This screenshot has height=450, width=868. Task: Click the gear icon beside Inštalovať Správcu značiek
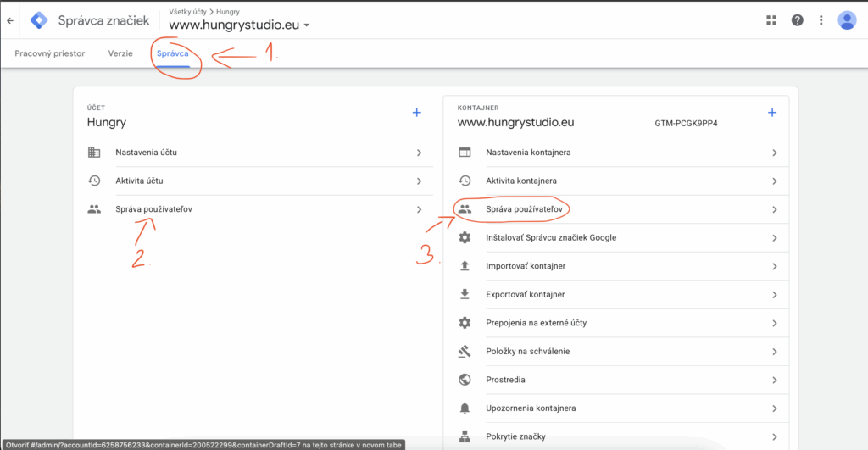(465, 237)
